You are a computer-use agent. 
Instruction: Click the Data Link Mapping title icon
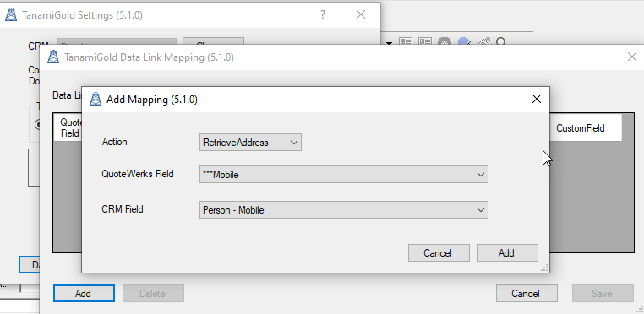[53, 57]
